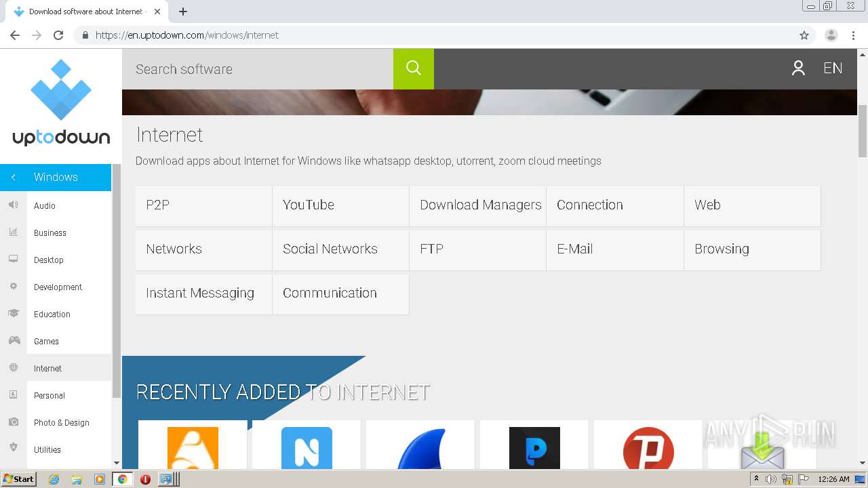
Task: Open the red P circle app thumbnail
Action: [648, 447]
